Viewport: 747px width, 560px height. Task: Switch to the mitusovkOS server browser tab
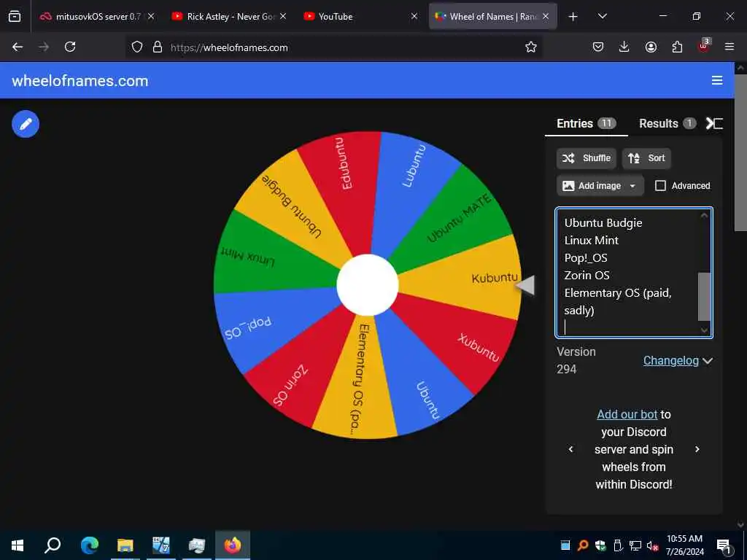[97, 16]
